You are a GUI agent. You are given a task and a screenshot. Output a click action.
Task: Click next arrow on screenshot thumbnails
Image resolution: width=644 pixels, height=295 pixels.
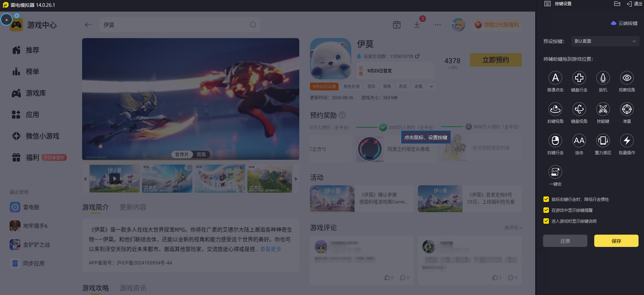[x=296, y=179]
